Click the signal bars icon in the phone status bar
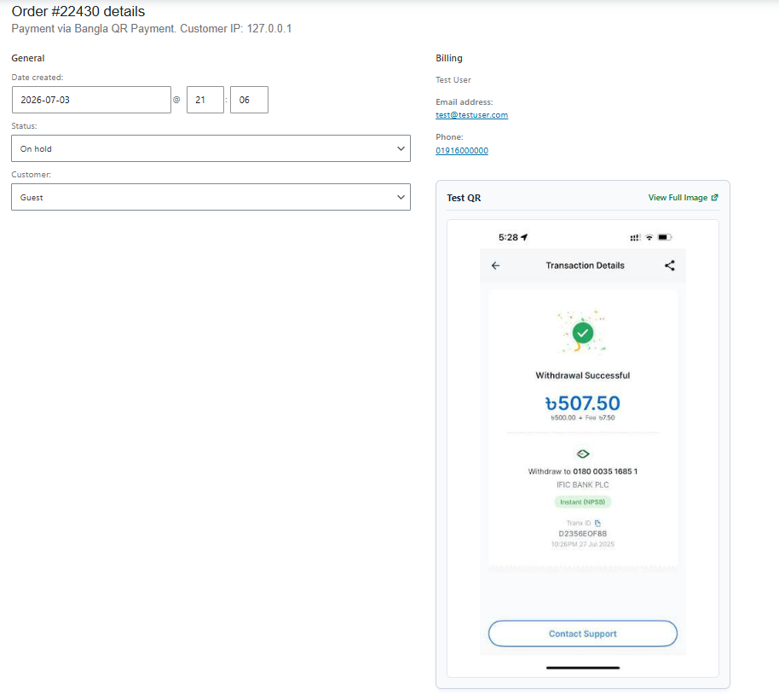 click(x=635, y=238)
